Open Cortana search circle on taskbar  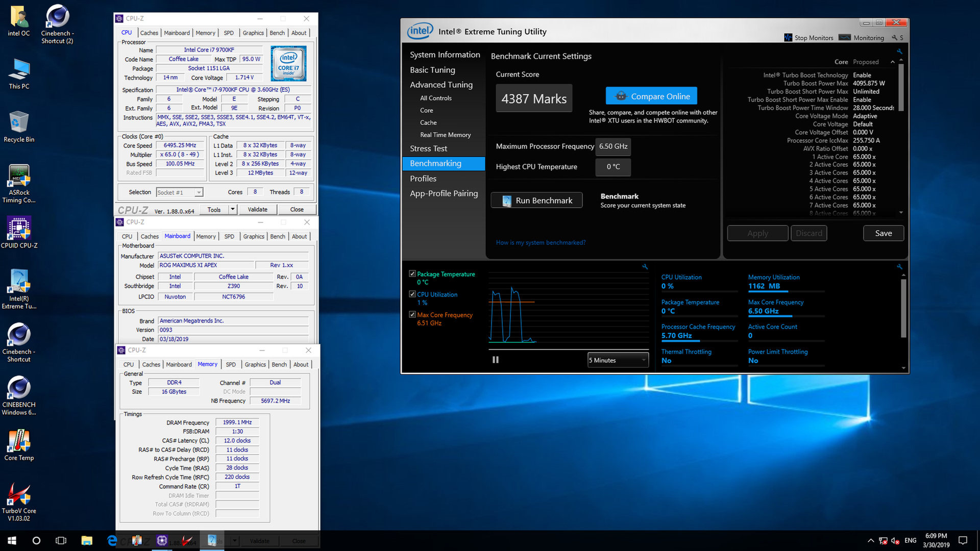[36, 541]
